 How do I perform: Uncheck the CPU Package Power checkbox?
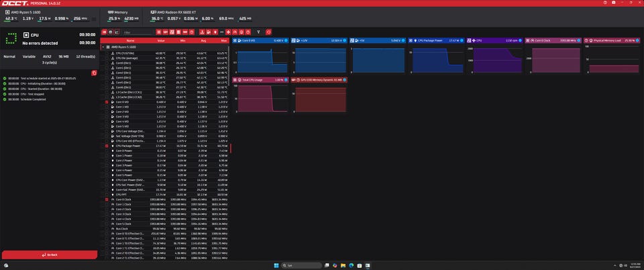(107, 146)
